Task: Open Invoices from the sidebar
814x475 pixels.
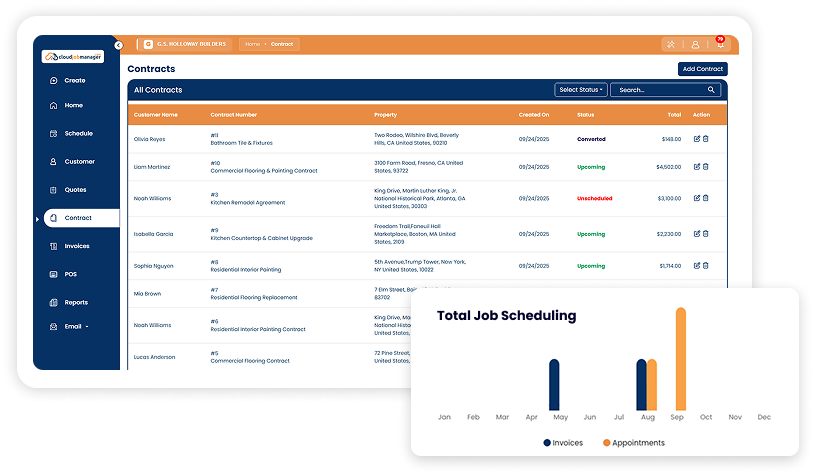Action: pos(77,246)
